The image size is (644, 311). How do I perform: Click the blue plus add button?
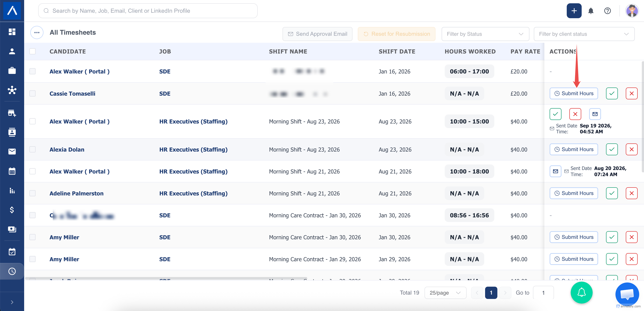click(574, 11)
